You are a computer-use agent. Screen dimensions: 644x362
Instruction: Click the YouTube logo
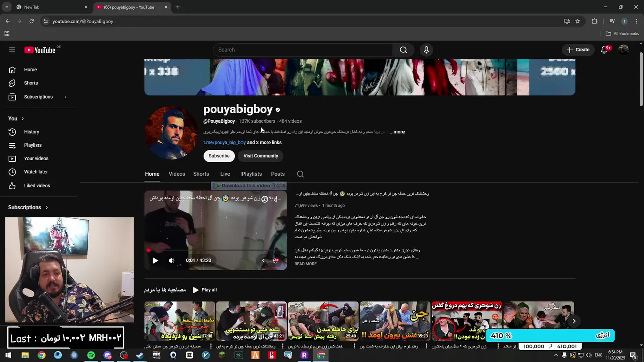point(40,50)
